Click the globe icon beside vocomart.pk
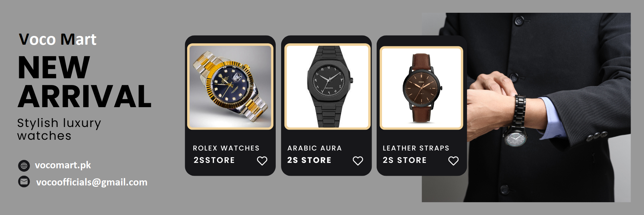Image resolution: width=644 pixels, height=215 pixels. coord(24,166)
